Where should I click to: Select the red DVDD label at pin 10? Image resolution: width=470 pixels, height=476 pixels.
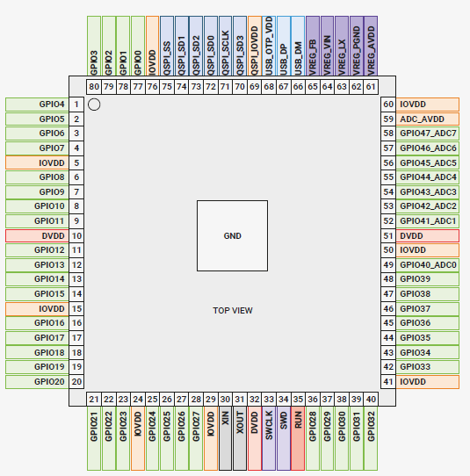coord(37,236)
